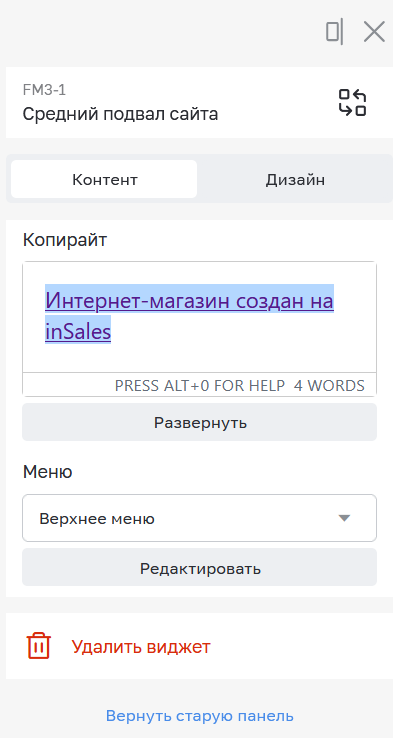The width and height of the screenshot is (393, 738).
Task: Open the Дизайн tab
Action: click(295, 179)
